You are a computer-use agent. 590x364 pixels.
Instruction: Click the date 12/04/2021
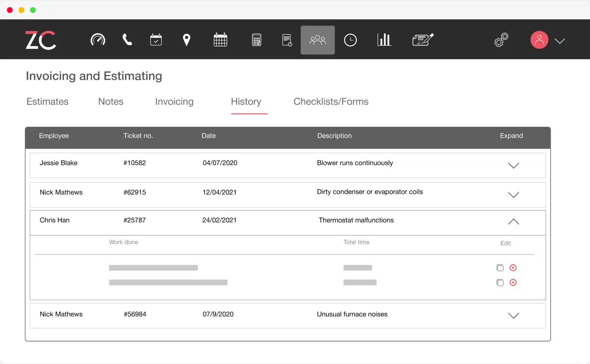click(x=220, y=192)
